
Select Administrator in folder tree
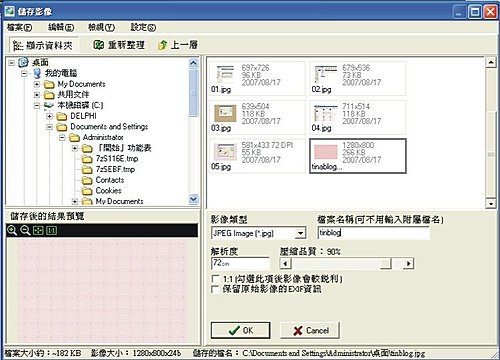[103, 137]
